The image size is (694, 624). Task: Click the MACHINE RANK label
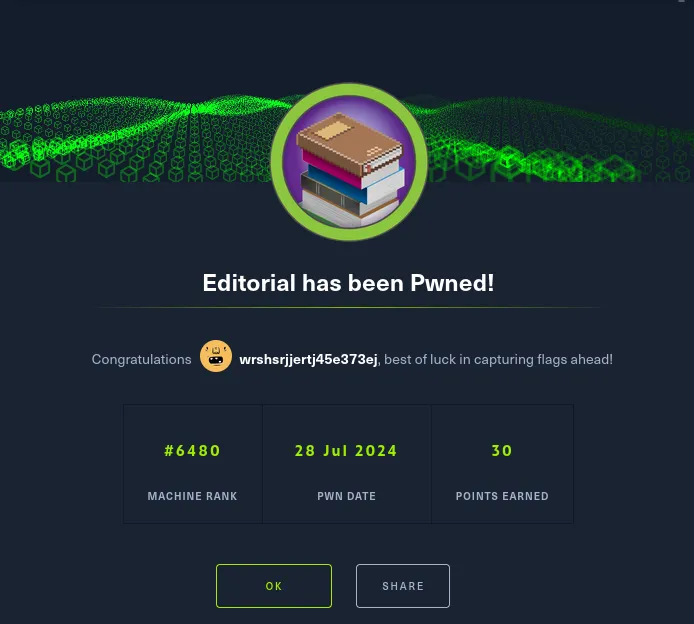point(192,496)
